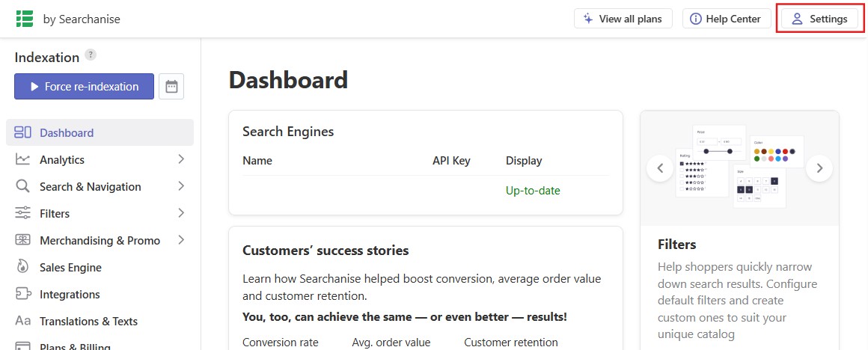Open account Settings in the header
Viewport: 868px width, 350px height.
pos(820,19)
